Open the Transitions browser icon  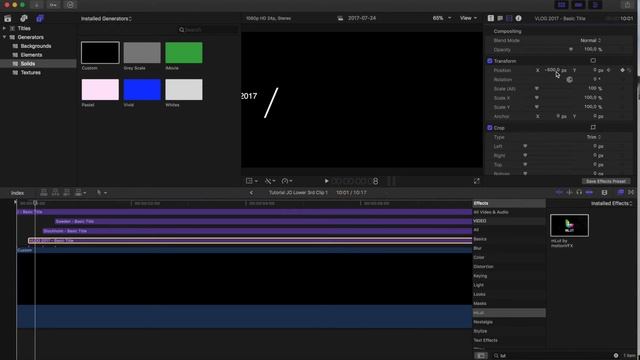click(631, 192)
